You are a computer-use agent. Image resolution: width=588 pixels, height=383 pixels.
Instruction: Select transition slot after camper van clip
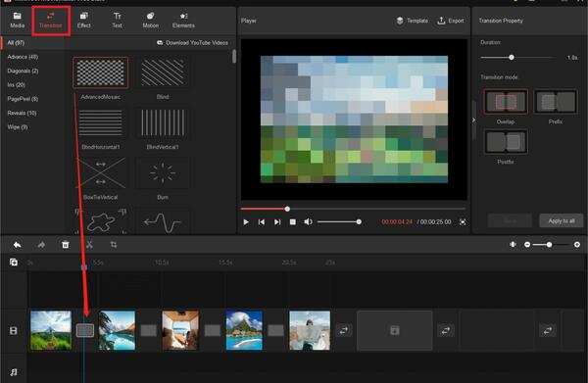click(x=213, y=330)
